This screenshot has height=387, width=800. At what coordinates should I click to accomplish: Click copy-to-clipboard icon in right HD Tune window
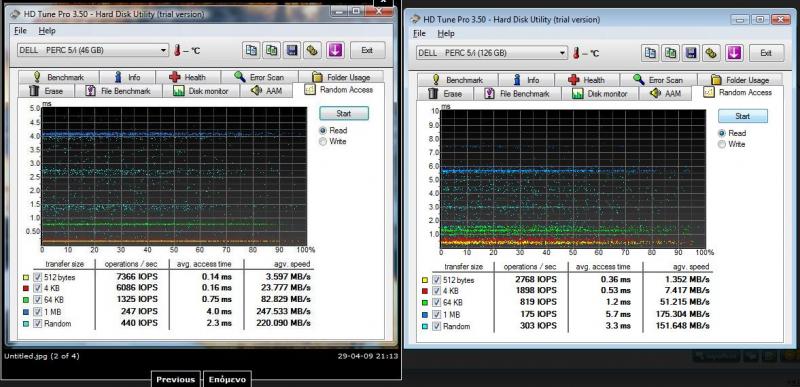(x=649, y=53)
